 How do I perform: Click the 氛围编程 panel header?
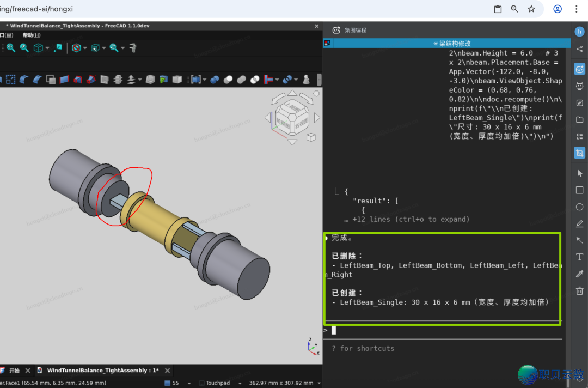click(355, 30)
